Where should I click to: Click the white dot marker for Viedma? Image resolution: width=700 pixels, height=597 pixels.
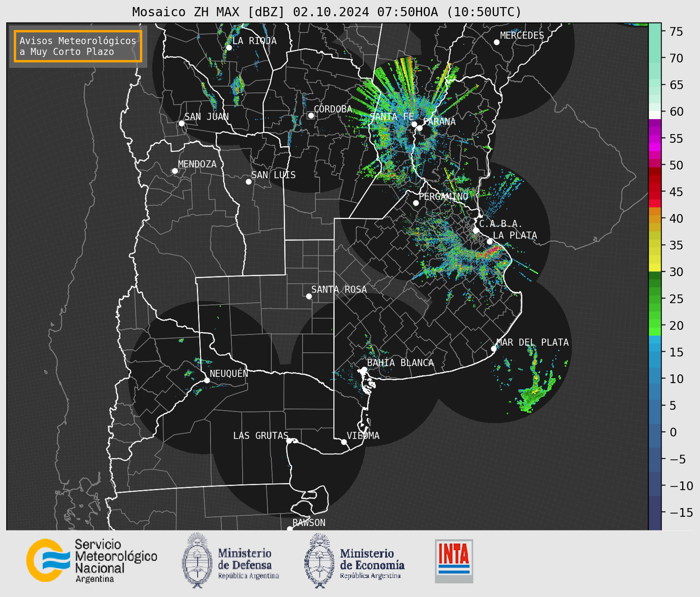344,442
